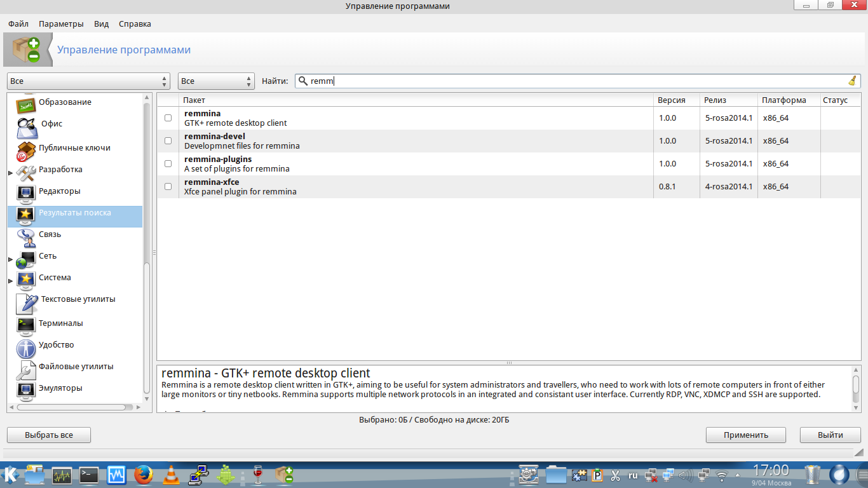This screenshot has width=868, height=488.
Task: Click the Результаты поиска star icon
Action: [x=25, y=215]
